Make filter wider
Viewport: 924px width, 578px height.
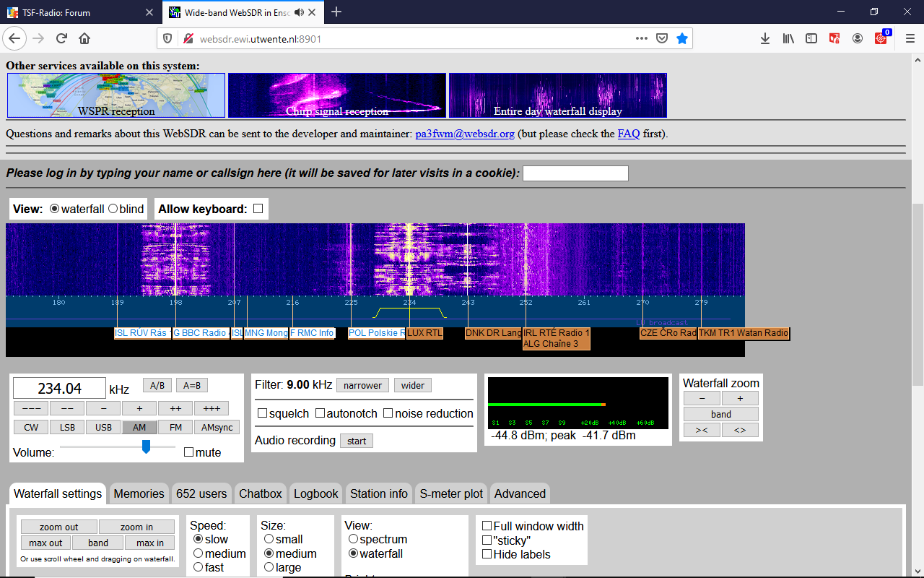coord(413,385)
